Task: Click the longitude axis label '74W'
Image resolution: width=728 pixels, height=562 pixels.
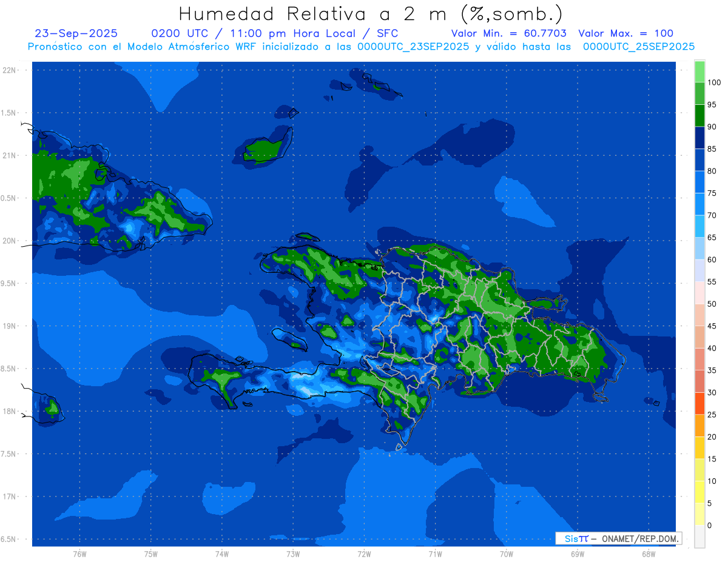Action: (x=222, y=554)
